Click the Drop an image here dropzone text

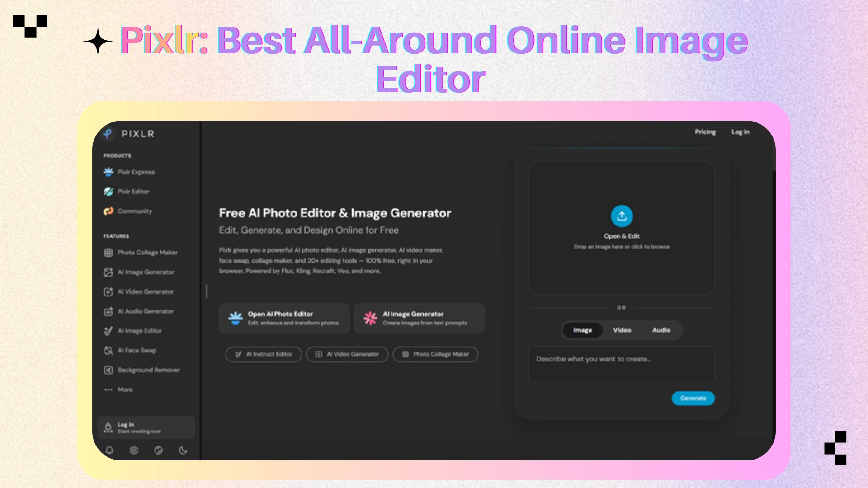pos(622,247)
